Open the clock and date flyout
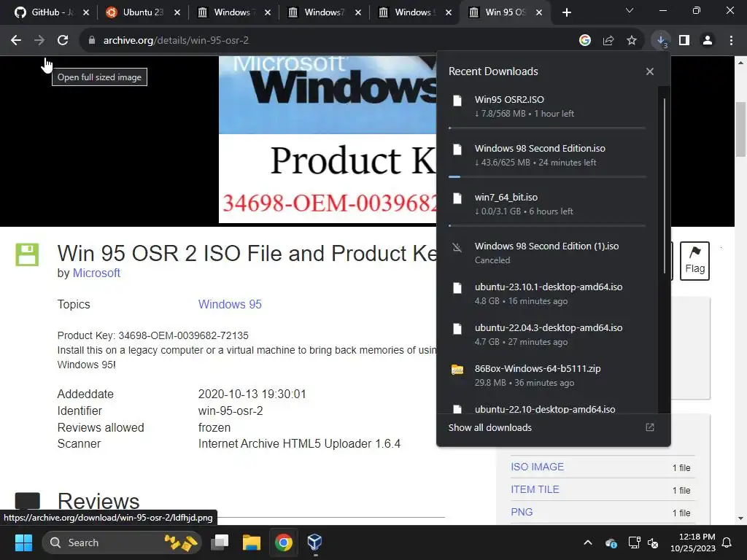Image resolution: width=747 pixels, height=560 pixels. click(693, 542)
